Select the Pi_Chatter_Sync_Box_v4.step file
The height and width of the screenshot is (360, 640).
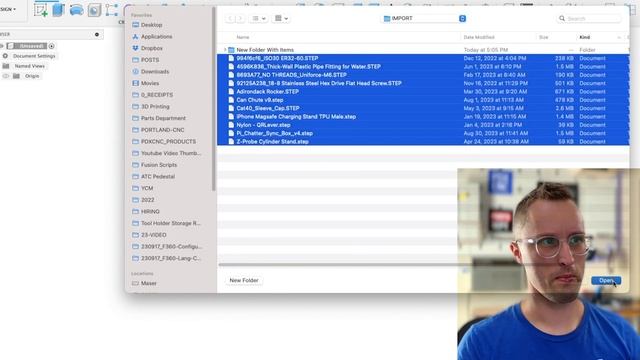(x=423, y=133)
